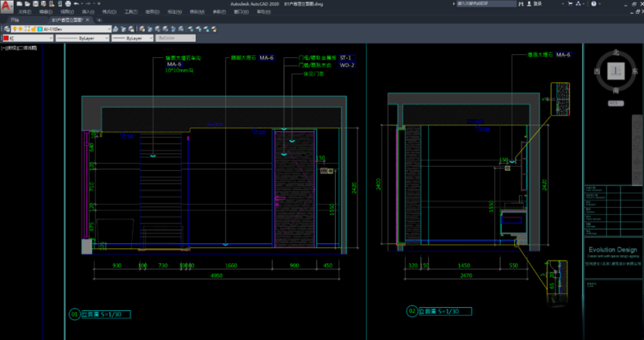
Task: Expand the AI-11Elev layer dropdown
Action: point(109,28)
